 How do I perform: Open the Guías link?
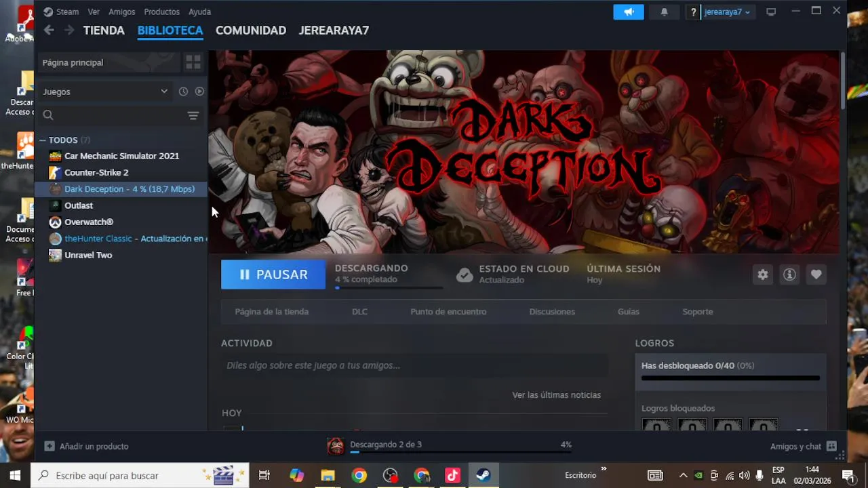pyautogui.click(x=628, y=312)
